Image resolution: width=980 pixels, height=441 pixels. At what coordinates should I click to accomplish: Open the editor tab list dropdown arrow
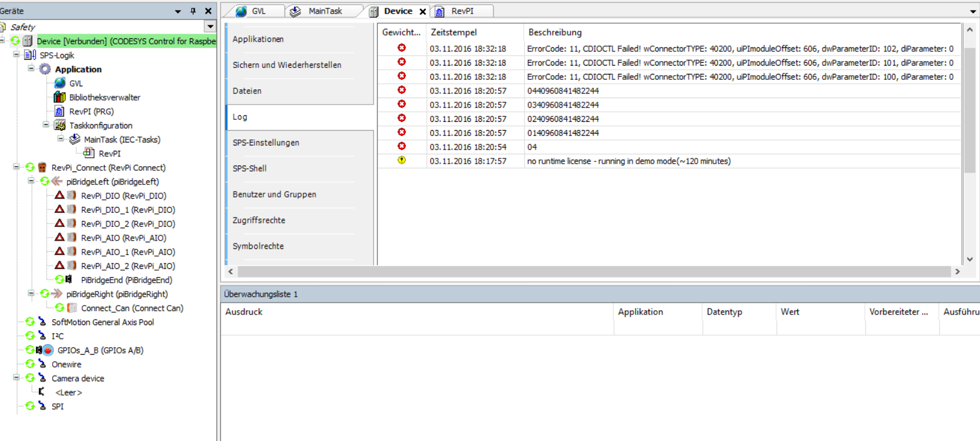pyautogui.click(x=973, y=11)
